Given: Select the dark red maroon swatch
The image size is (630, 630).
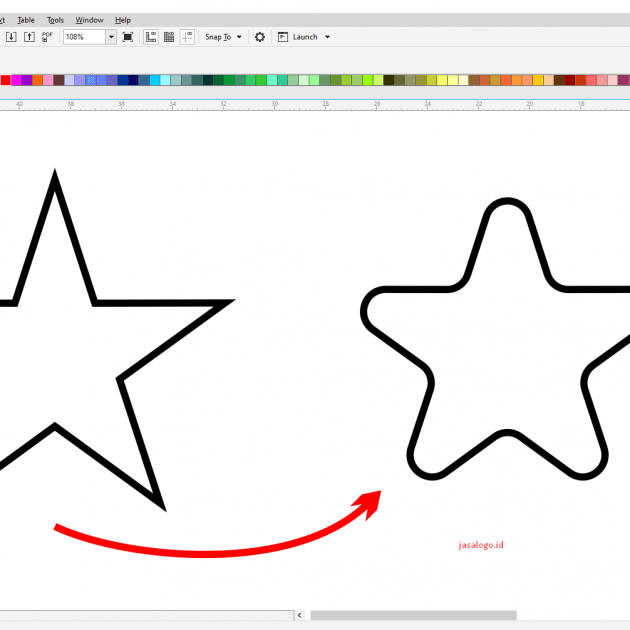Looking at the screenshot, I should tap(570, 80).
